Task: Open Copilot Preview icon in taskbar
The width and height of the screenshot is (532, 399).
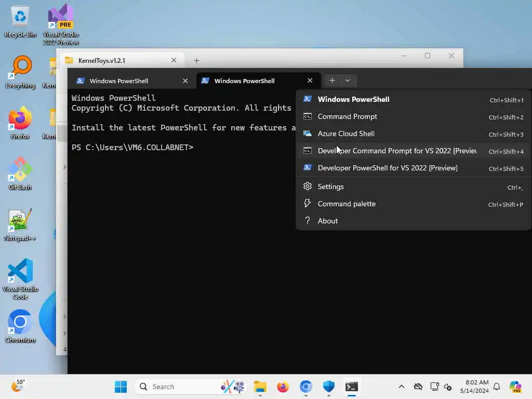Action: coord(515,387)
